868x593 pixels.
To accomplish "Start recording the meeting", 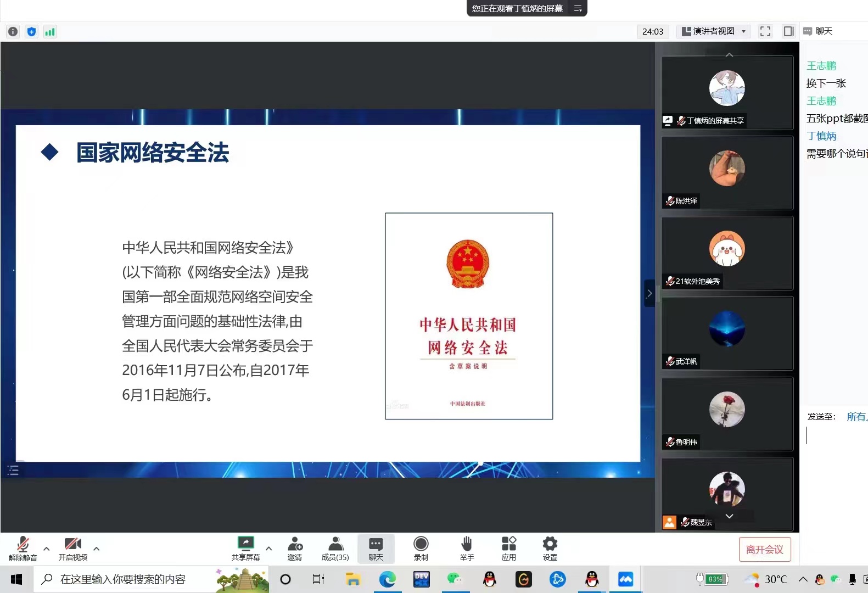I will click(421, 548).
